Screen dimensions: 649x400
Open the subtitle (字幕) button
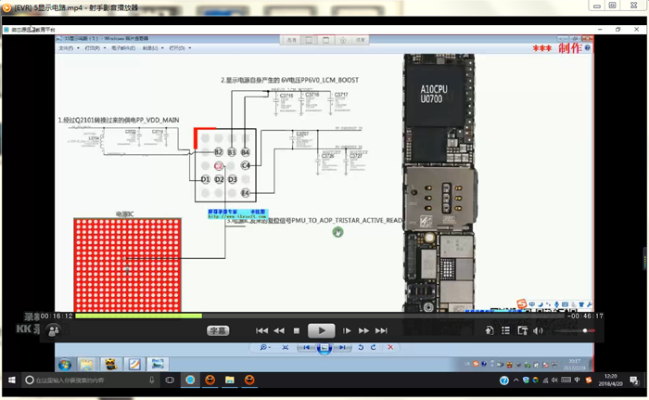pyautogui.click(x=219, y=330)
